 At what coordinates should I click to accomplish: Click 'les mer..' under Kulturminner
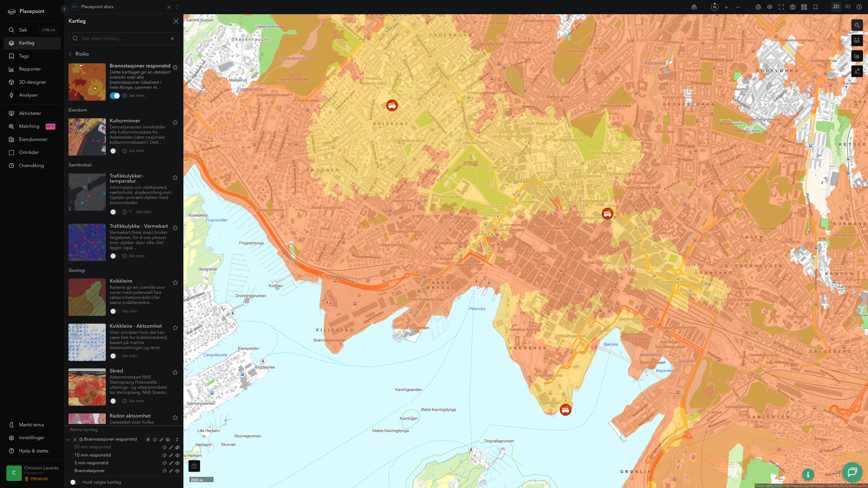(x=138, y=151)
